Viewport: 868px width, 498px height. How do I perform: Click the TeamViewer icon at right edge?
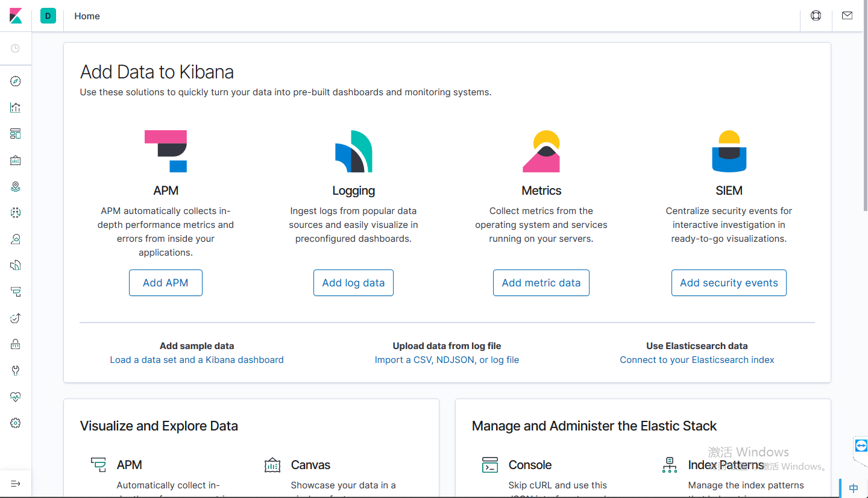click(x=861, y=446)
